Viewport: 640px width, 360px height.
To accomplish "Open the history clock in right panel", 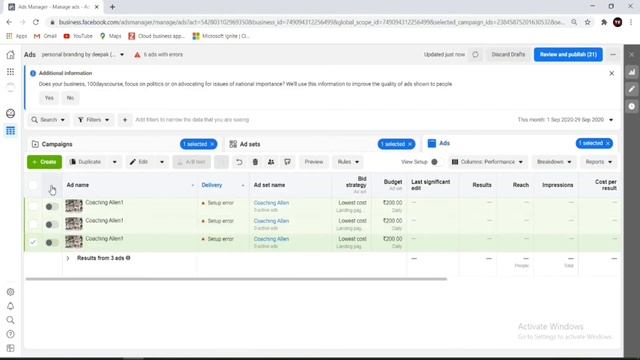I will pyautogui.click(x=632, y=106).
